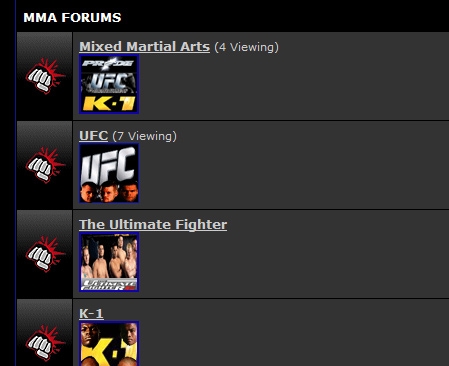
Task: Click the MMA FORUMS section header
Action: point(72,18)
